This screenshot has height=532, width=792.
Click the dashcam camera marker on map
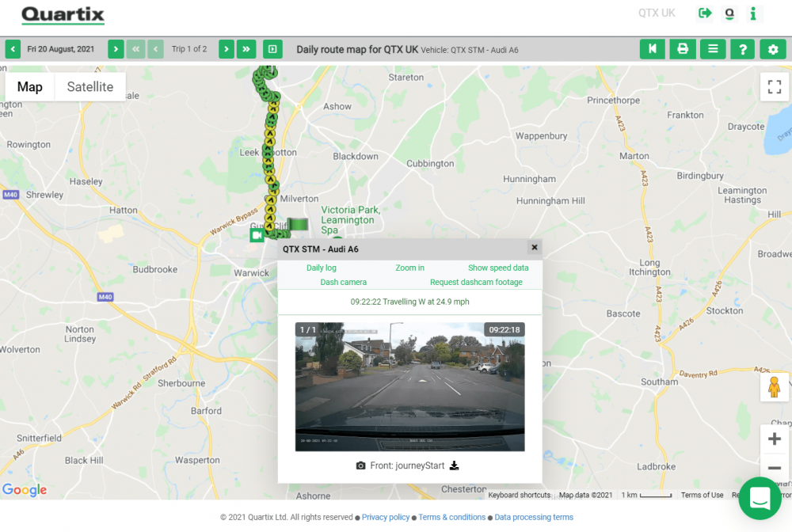click(257, 234)
